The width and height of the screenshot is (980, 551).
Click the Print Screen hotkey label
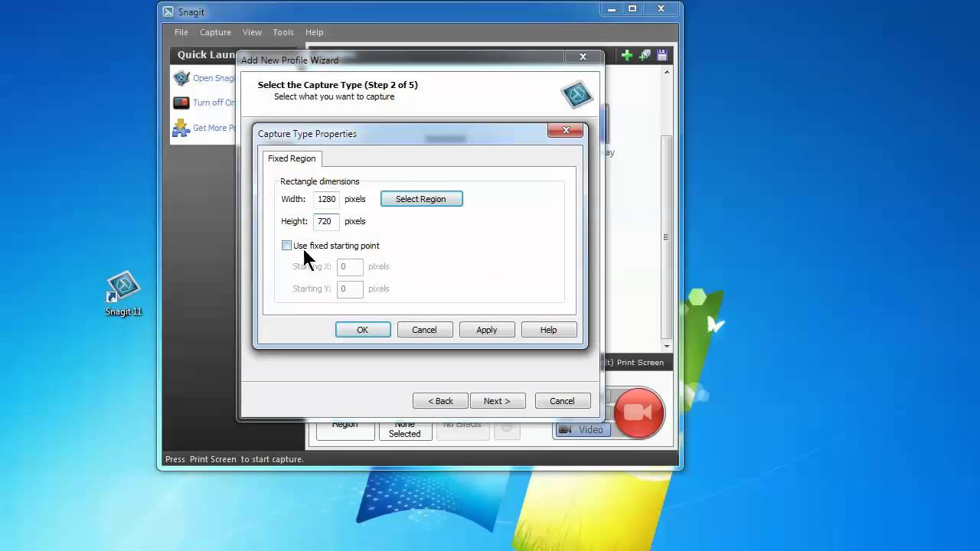pyautogui.click(x=640, y=363)
